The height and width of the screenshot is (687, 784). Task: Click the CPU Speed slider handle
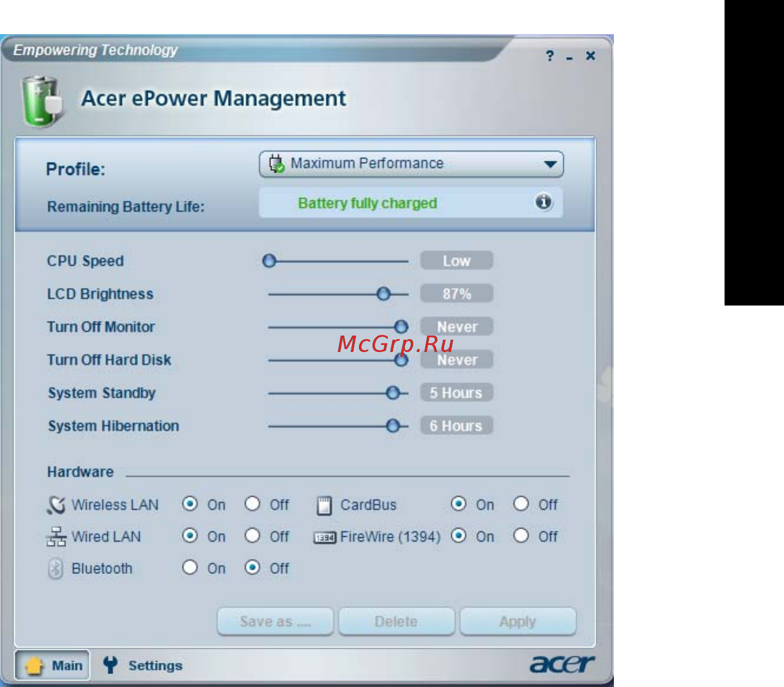click(269, 261)
